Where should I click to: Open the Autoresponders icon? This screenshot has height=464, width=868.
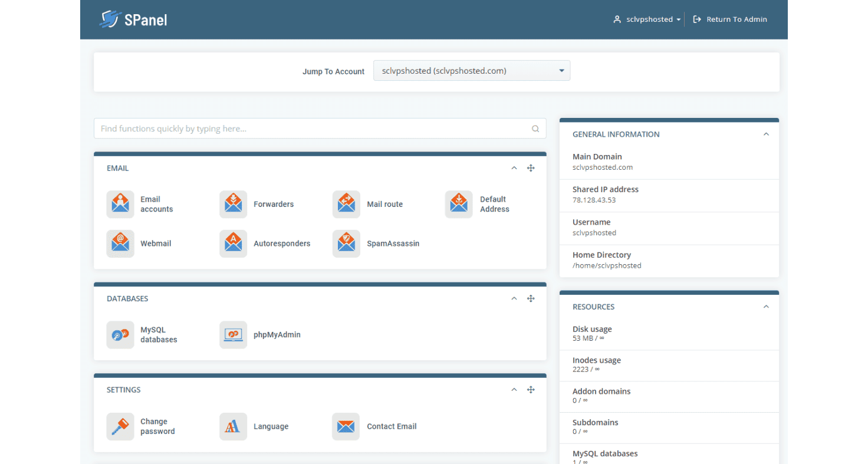pyautogui.click(x=234, y=243)
